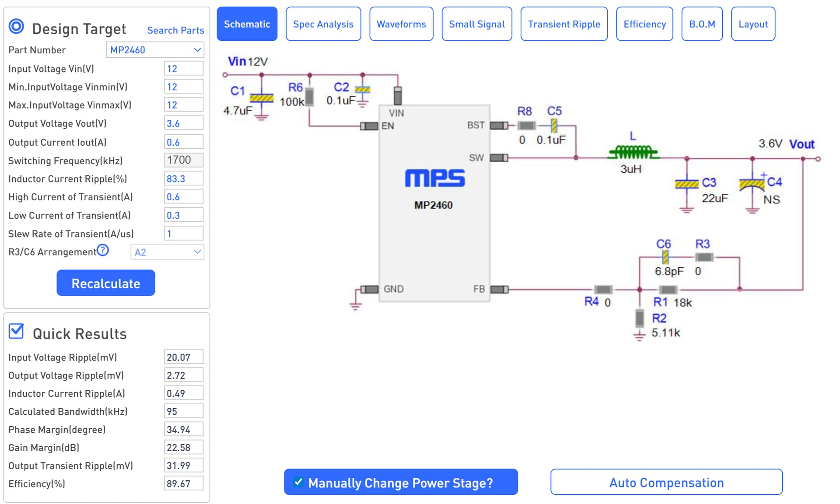Click the R6 100k resistor symbol
The width and height of the screenshot is (840, 504).
pyautogui.click(x=309, y=97)
